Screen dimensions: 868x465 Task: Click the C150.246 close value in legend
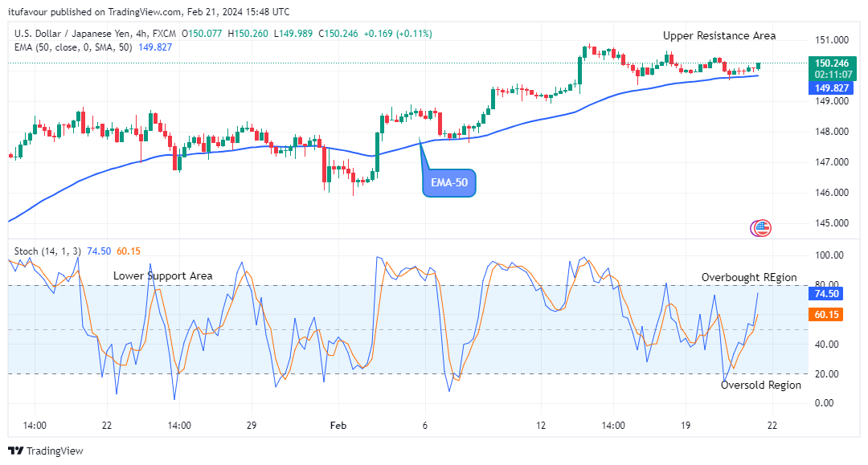point(338,33)
